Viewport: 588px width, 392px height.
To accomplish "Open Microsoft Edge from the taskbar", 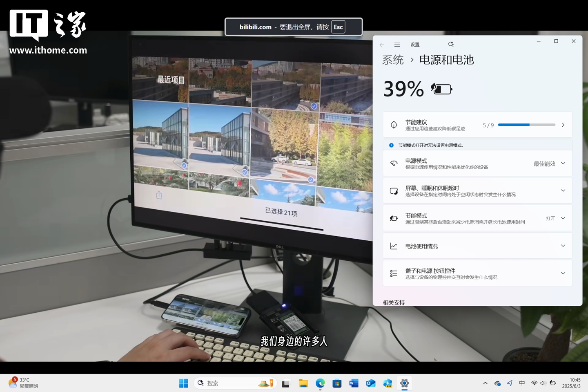I will (x=320, y=383).
